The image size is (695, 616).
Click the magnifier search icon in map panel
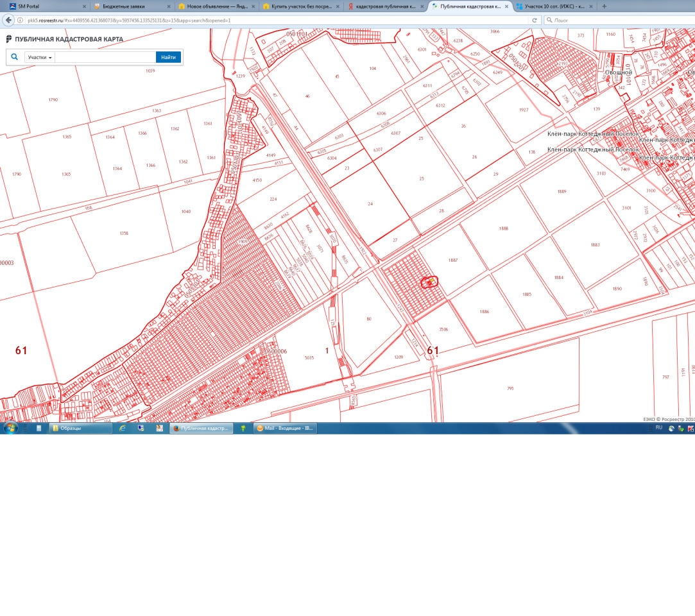[x=14, y=57]
